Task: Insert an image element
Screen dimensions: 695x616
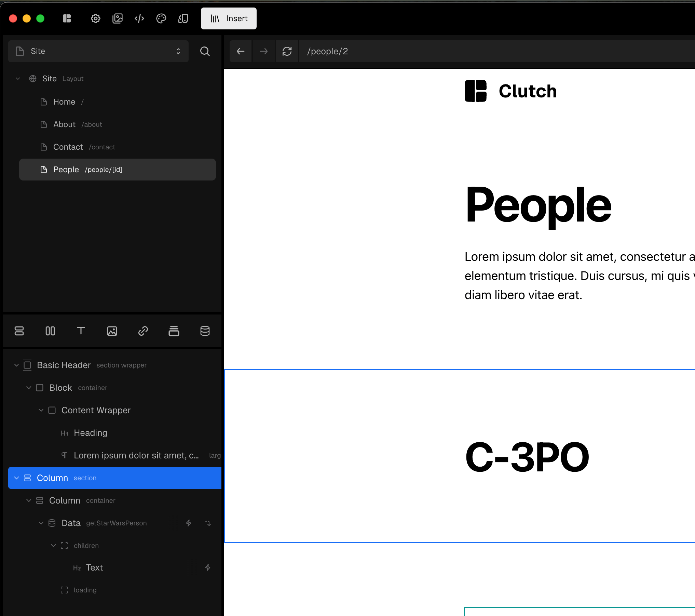Action: click(112, 331)
